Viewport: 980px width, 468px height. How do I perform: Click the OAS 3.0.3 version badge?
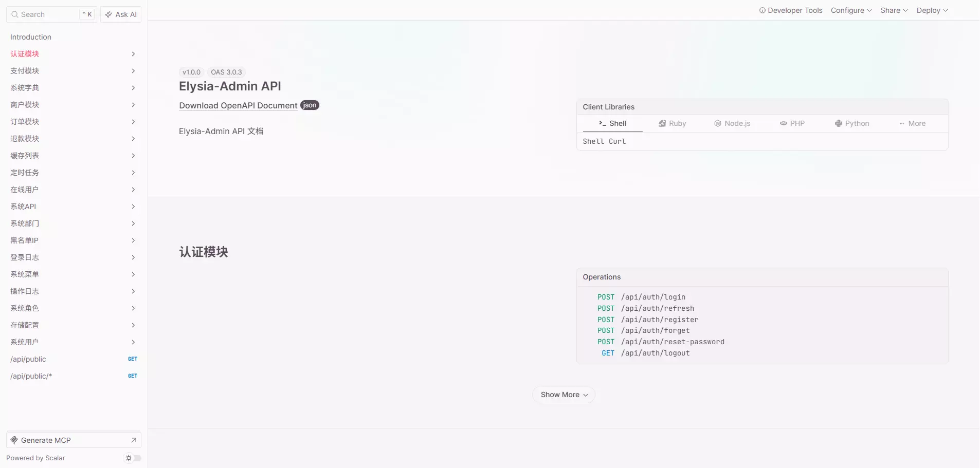coord(226,72)
